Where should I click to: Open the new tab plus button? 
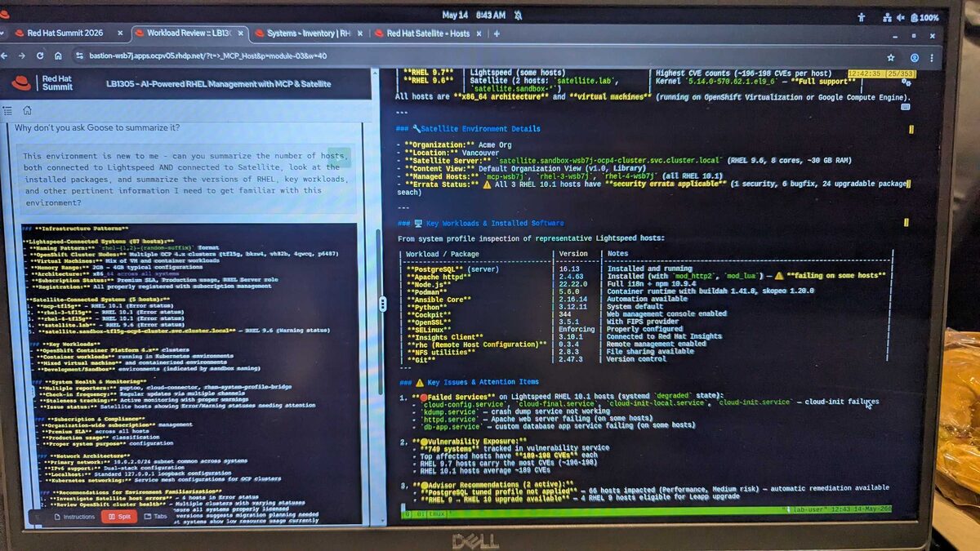click(497, 33)
